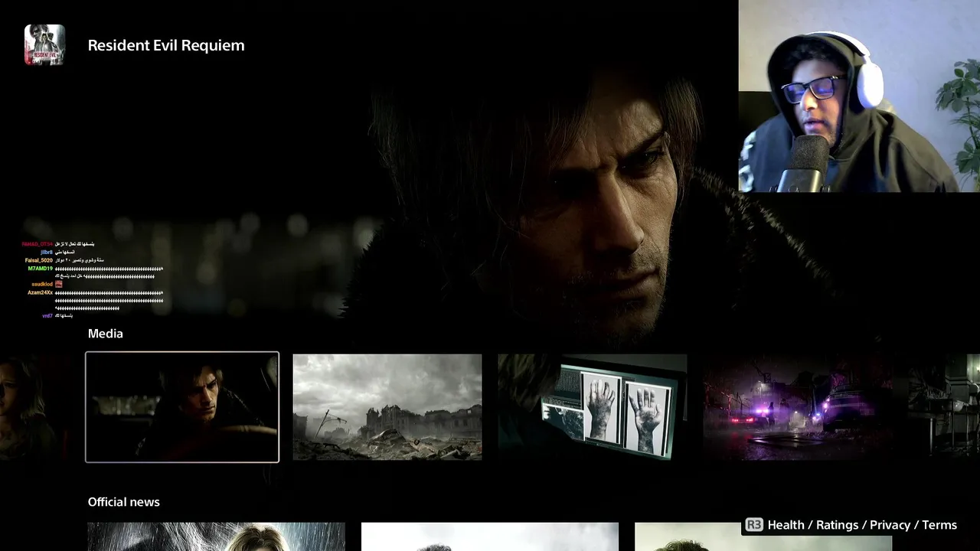
Task: Click chat username Faisal_5020
Action: click(39, 260)
